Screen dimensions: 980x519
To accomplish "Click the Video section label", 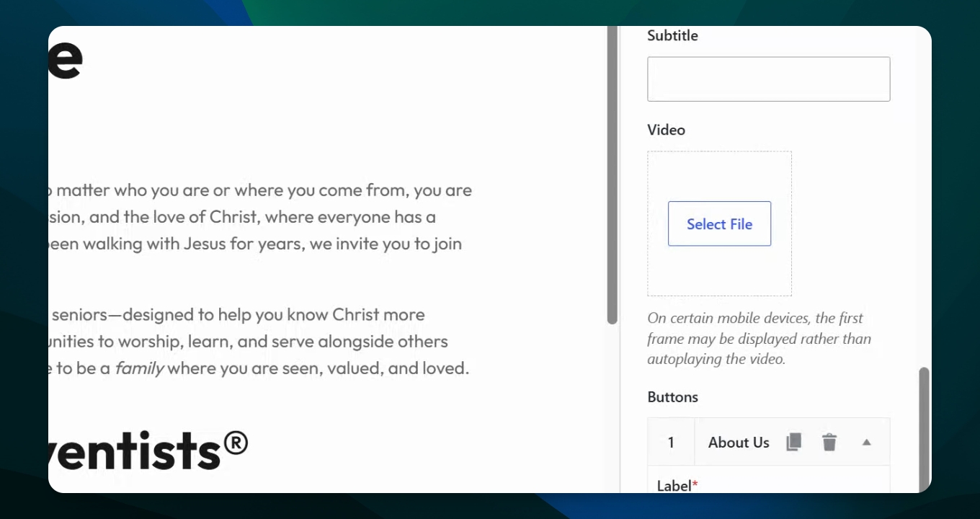I will tap(666, 130).
